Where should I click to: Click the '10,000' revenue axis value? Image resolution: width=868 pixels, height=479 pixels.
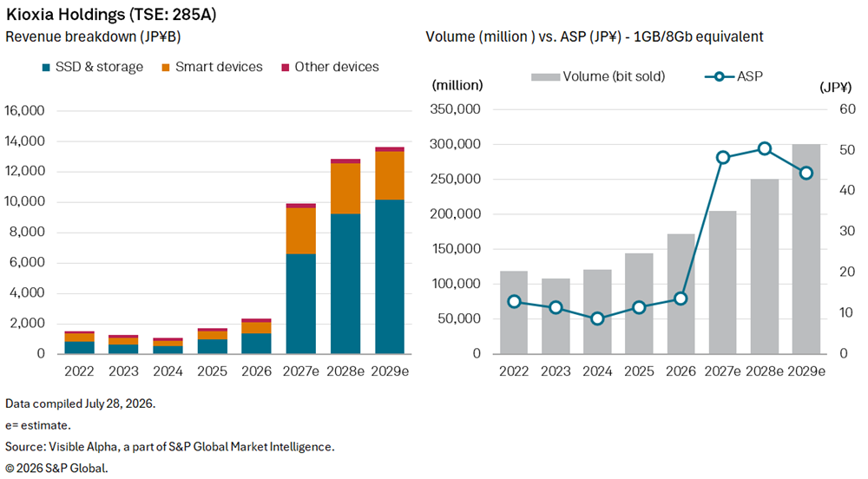coord(25,201)
